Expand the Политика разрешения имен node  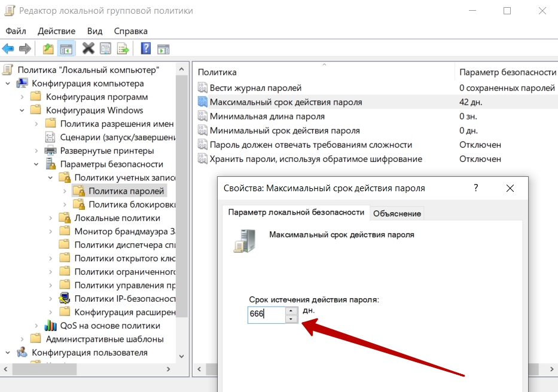36,124
